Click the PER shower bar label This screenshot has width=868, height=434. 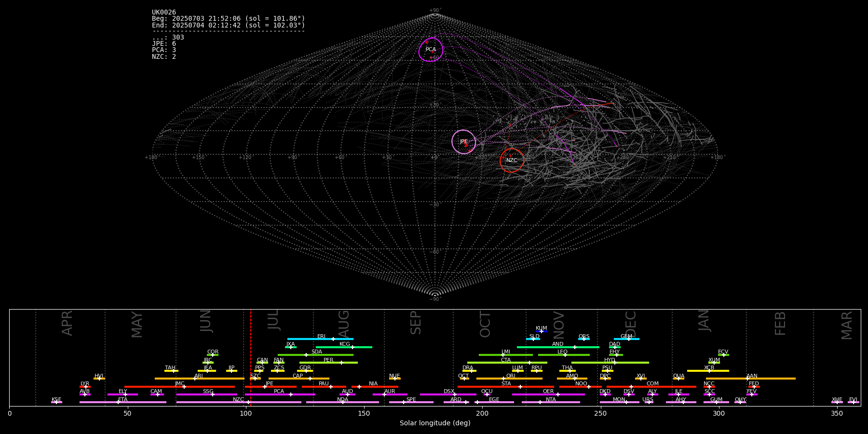click(328, 360)
